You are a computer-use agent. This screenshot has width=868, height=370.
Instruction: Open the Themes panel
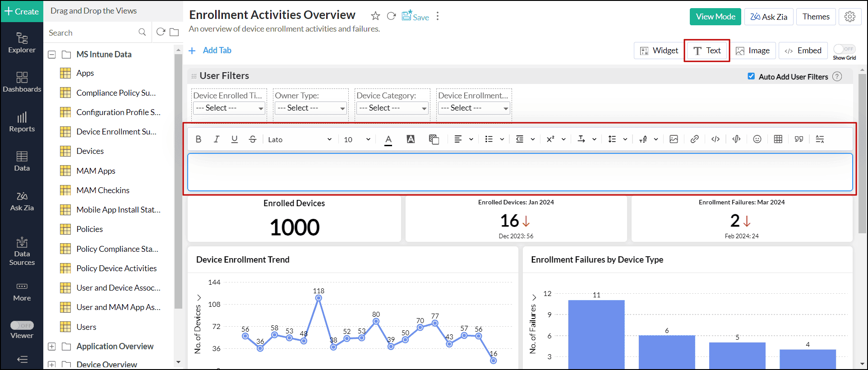[x=816, y=17]
